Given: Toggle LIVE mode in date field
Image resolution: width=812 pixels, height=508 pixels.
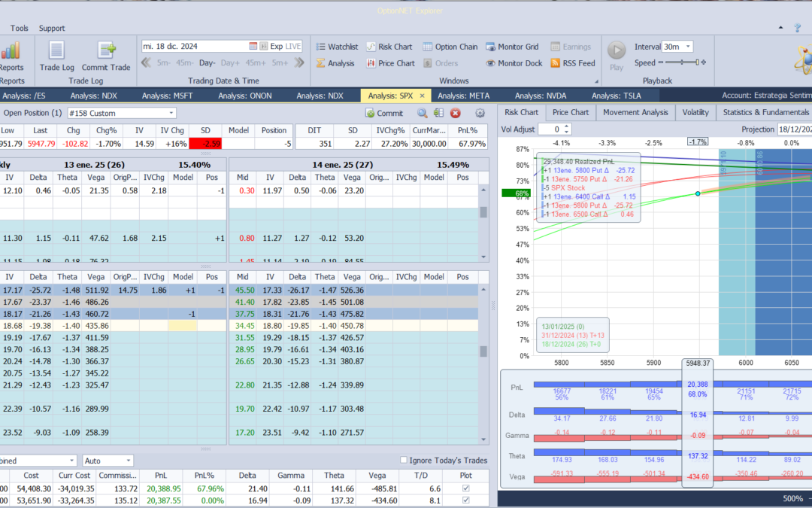Looking at the screenshot, I should click(292, 46).
